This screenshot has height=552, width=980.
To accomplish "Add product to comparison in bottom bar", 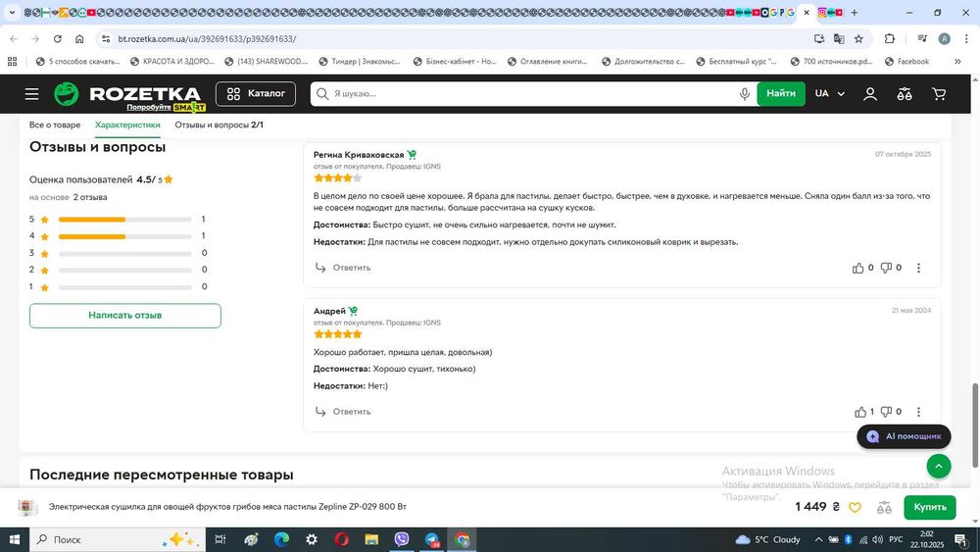I will click(884, 508).
